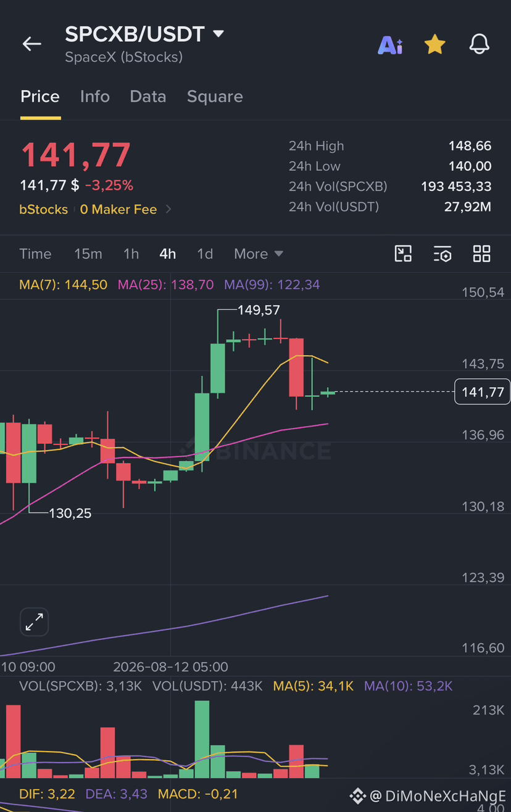Tap the large 141,77 price
The height and width of the screenshot is (812, 511).
(75, 155)
